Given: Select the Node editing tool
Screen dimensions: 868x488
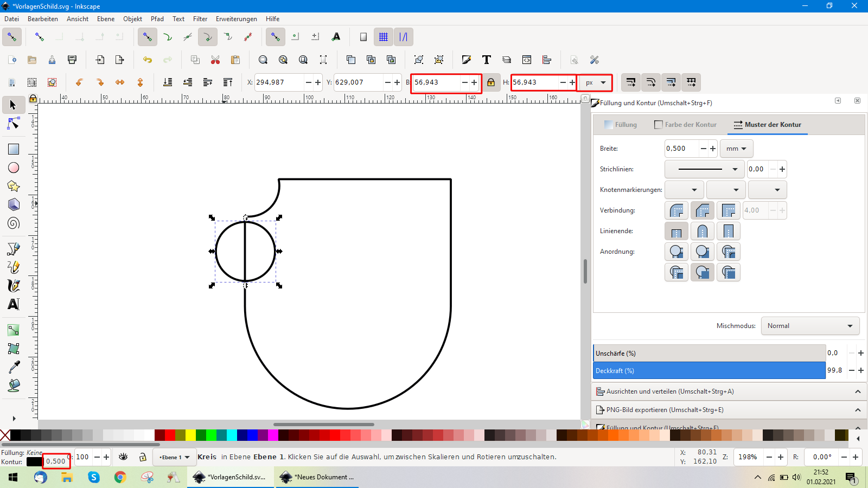Looking at the screenshot, I should (x=14, y=124).
